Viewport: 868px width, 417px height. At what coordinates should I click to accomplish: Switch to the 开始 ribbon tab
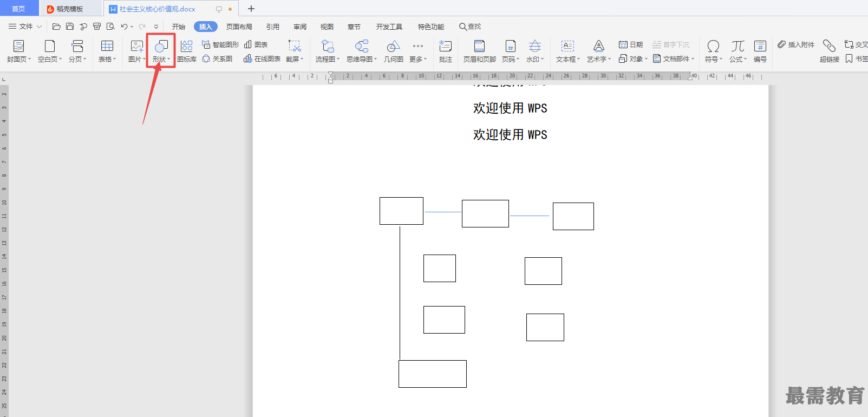pyautogui.click(x=179, y=27)
